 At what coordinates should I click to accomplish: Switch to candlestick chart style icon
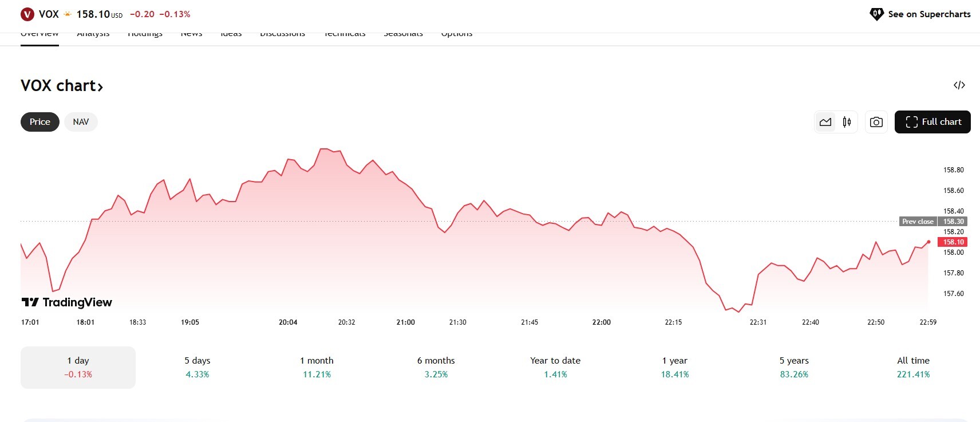coord(847,122)
